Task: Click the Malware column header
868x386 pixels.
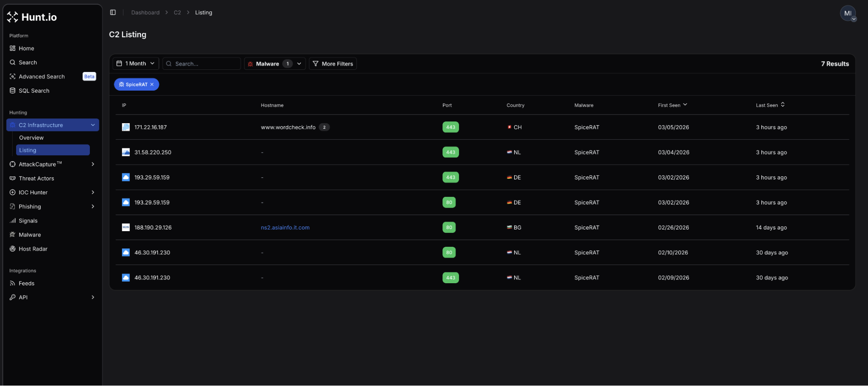Action: point(584,105)
